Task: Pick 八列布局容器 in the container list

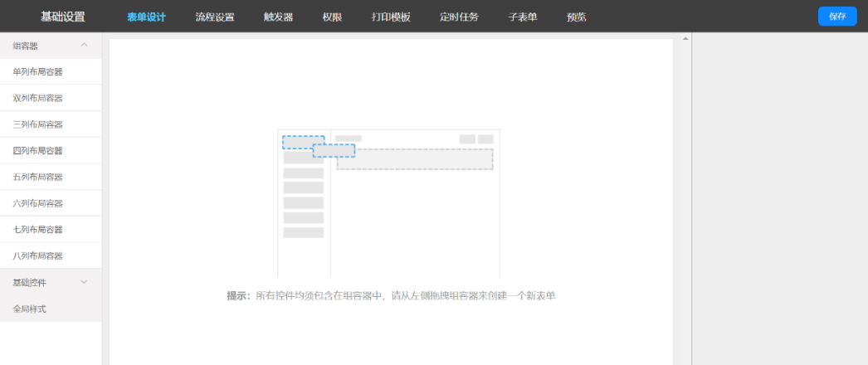Action: 38,256
